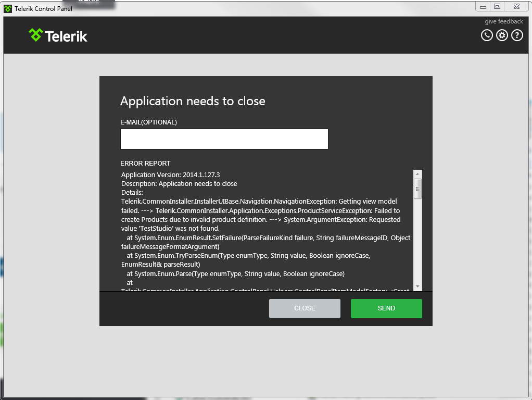The height and width of the screenshot is (400, 532).
Task: Open the phone contact support icon
Action: 487,35
